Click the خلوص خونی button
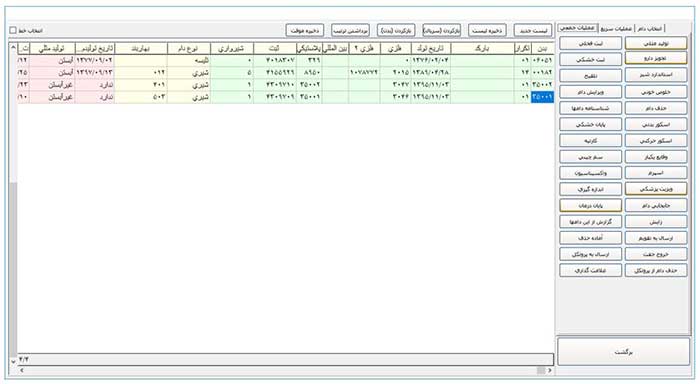The width and height of the screenshot is (700, 384). click(x=656, y=92)
